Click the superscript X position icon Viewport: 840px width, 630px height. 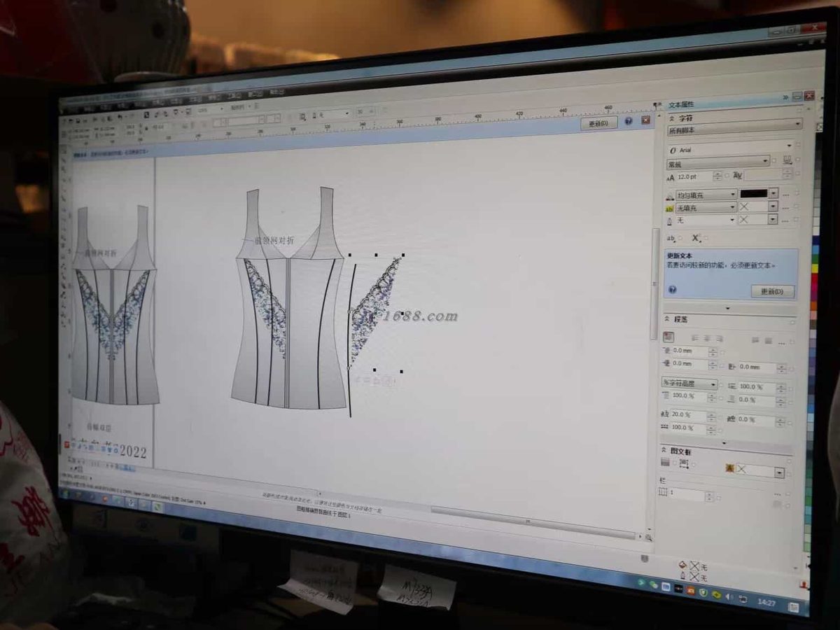[x=695, y=238]
